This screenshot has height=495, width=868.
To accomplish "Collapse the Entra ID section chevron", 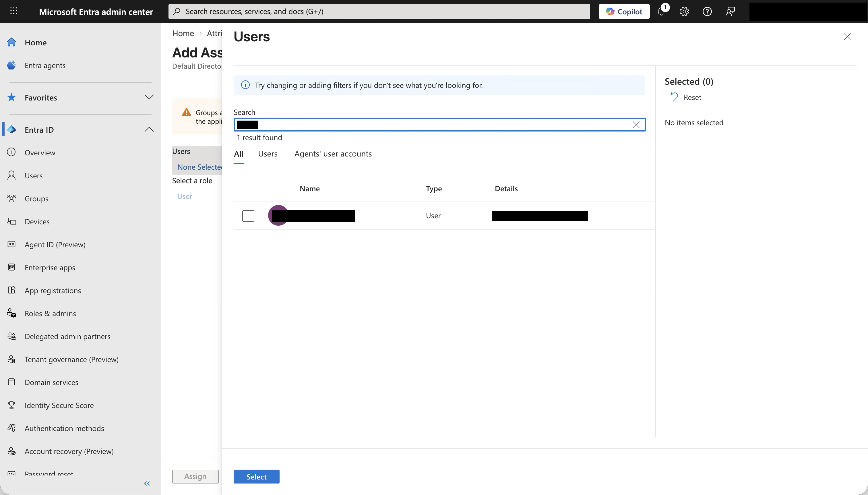I will click(x=149, y=129).
